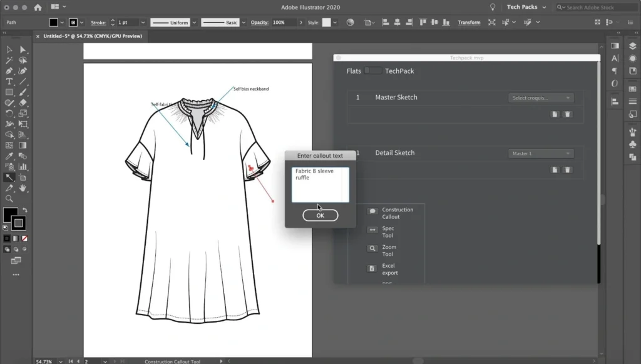Set paint to None
The image size is (641, 364).
point(24,238)
